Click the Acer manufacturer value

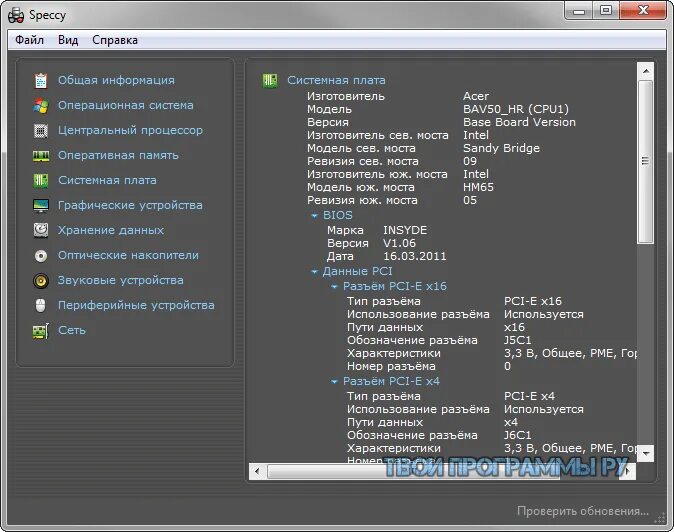click(x=476, y=96)
